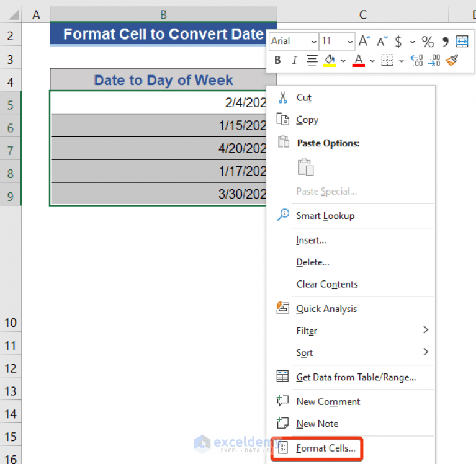Click the Copy pages icon
Screen dimensions: 476x464
[x=282, y=119]
